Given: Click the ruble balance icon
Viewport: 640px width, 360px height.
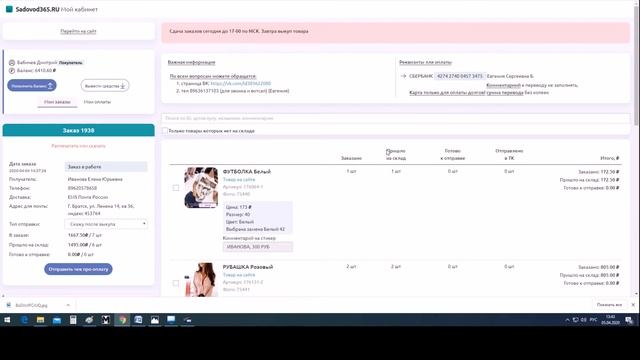Looking at the screenshot, I should [12, 71].
